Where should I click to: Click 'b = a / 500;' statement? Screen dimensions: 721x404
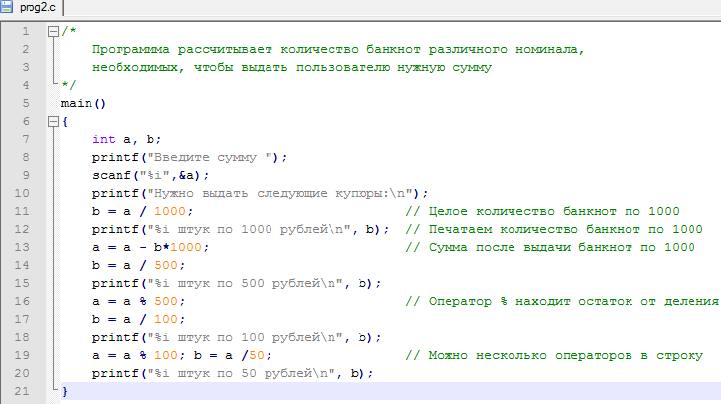click(138, 265)
